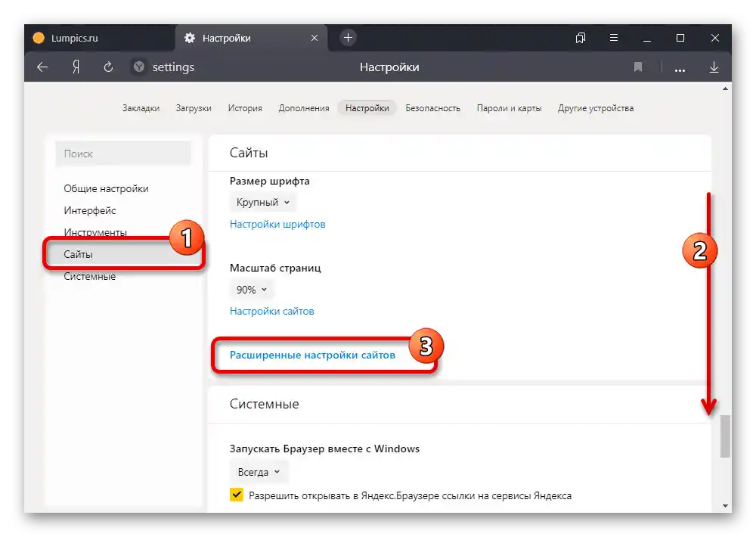Disable opening Yandex service links in Yandex.Browser

click(237, 495)
